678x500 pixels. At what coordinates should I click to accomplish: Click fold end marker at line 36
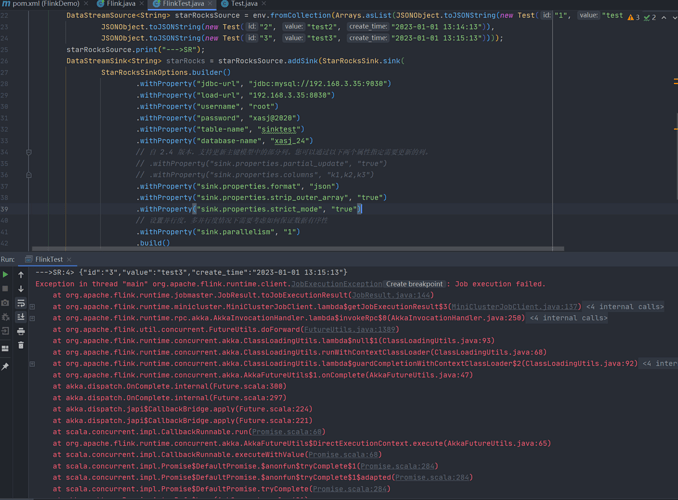click(29, 175)
